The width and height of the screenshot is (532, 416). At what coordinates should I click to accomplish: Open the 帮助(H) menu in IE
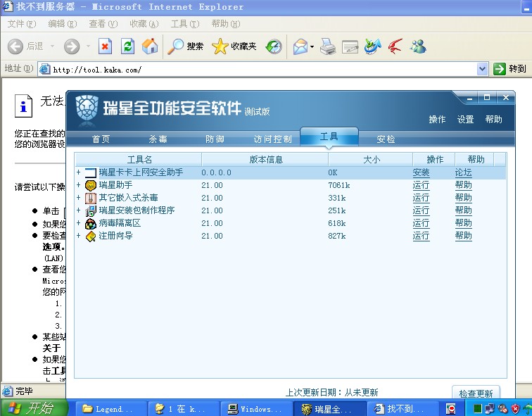pyautogui.click(x=226, y=24)
